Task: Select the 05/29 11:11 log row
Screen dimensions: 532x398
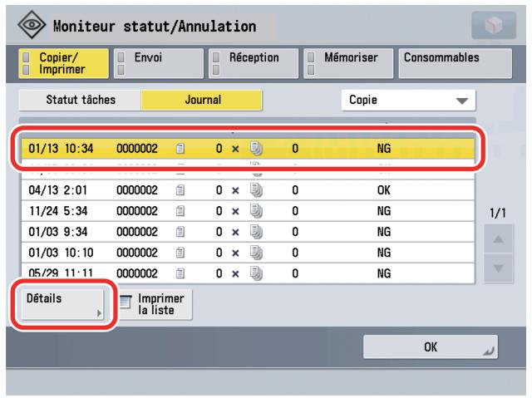Action: tap(248, 273)
